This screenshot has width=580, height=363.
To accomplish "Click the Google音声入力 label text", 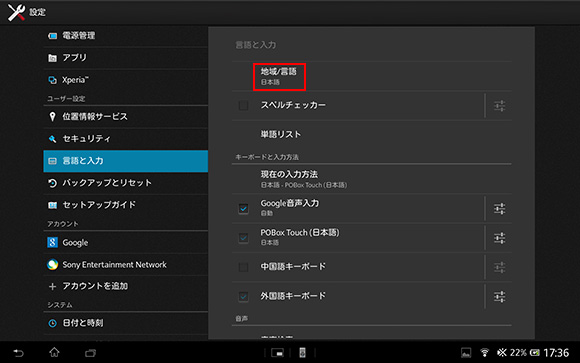I will [290, 203].
